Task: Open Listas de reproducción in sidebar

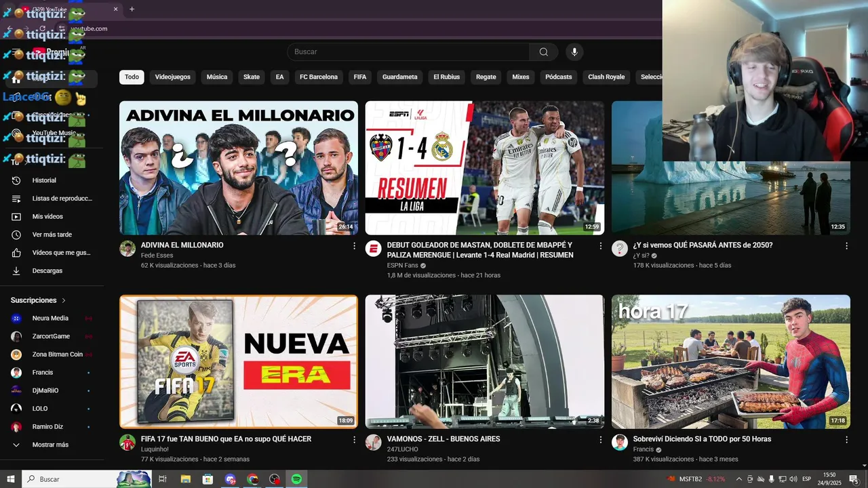Action: (x=52, y=199)
